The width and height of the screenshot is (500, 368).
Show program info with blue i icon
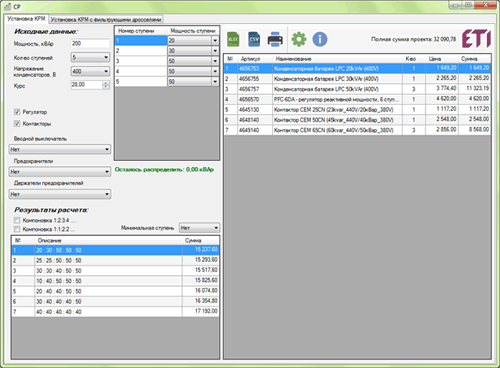pos(320,39)
